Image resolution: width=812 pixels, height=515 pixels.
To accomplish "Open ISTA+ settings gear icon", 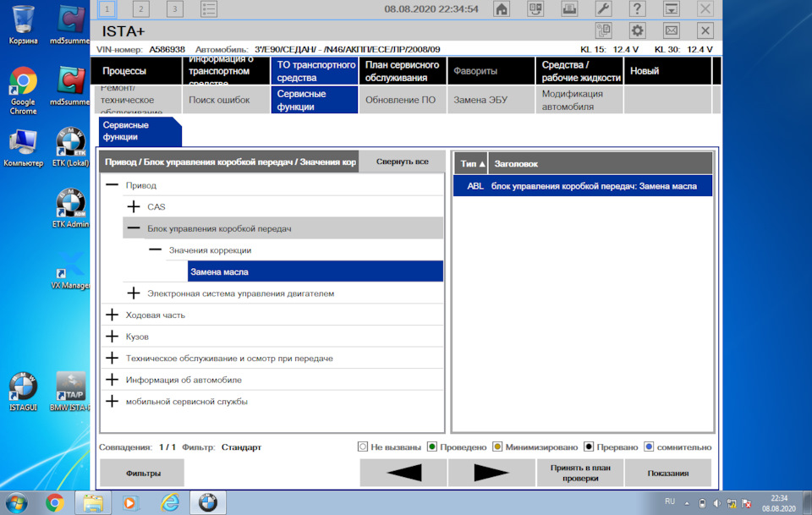I will coord(638,30).
